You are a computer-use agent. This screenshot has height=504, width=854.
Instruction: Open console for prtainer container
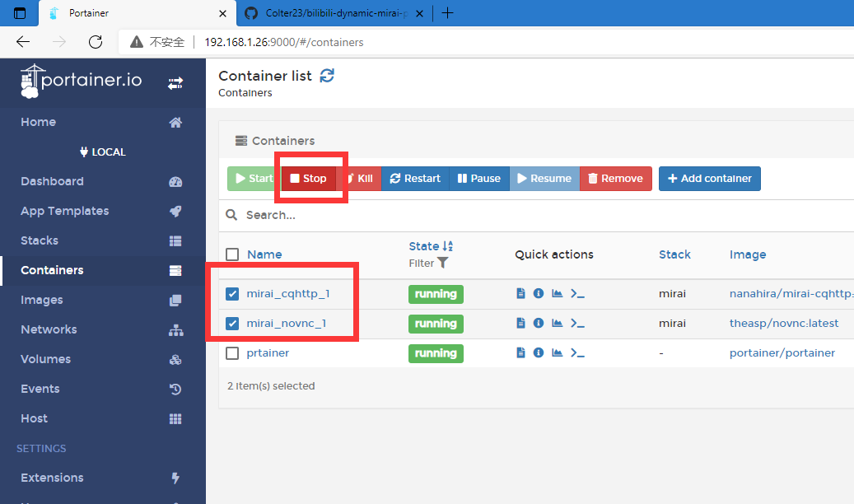coord(577,352)
